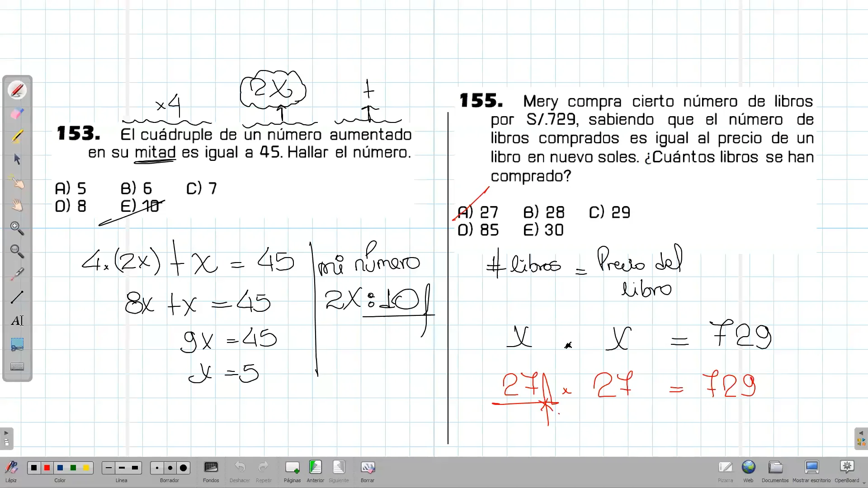
Task: Pick the yellow pen color
Action: click(x=86, y=468)
